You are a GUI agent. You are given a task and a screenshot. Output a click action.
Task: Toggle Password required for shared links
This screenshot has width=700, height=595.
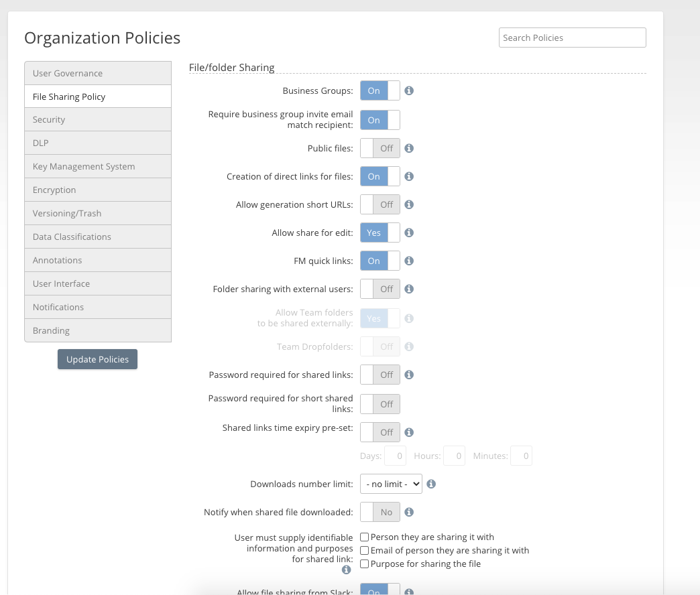[380, 375]
